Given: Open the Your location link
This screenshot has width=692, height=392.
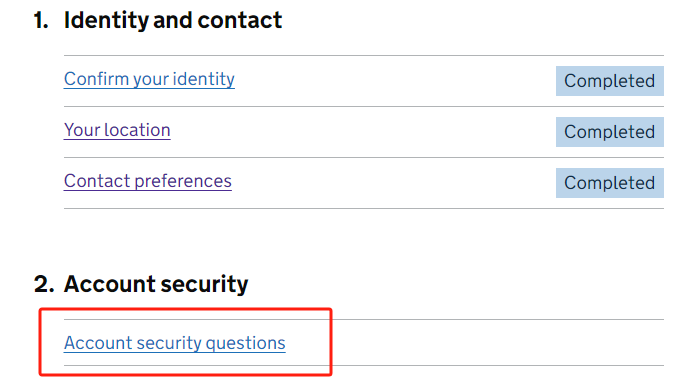Looking at the screenshot, I should pos(117,130).
